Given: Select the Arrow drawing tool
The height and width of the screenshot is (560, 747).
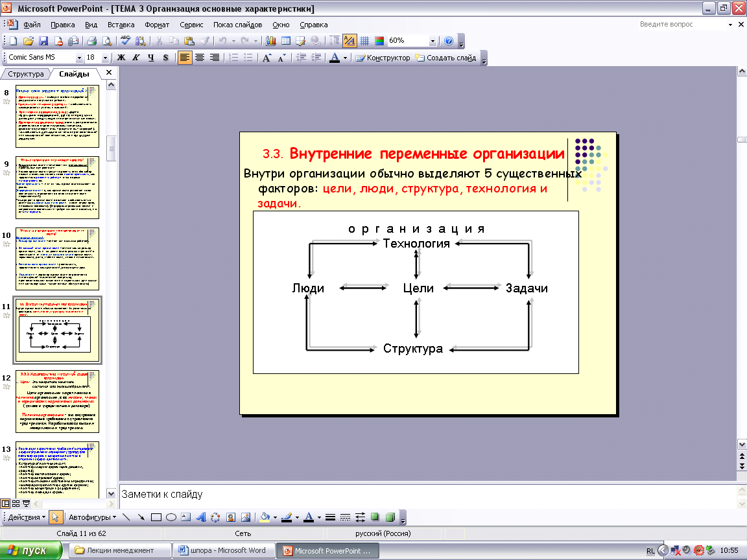Looking at the screenshot, I should pyautogui.click(x=141, y=517).
